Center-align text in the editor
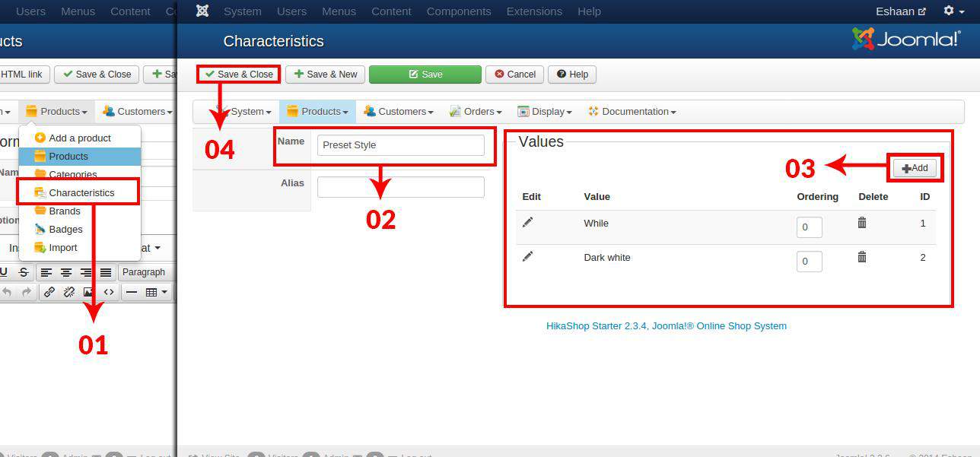Image resolution: width=980 pixels, height=457 pixels. (x=66, y=272)
